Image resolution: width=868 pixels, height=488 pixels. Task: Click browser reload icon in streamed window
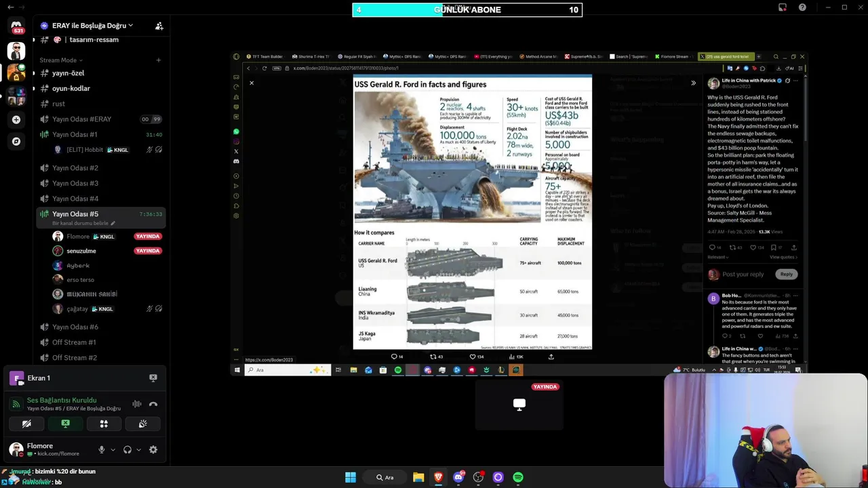coord(264,68)
